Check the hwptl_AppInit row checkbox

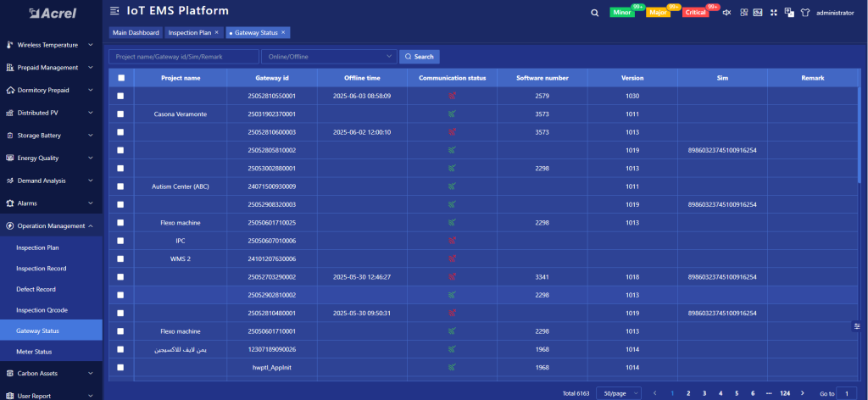pyautogui.click(x=120, y=367)
